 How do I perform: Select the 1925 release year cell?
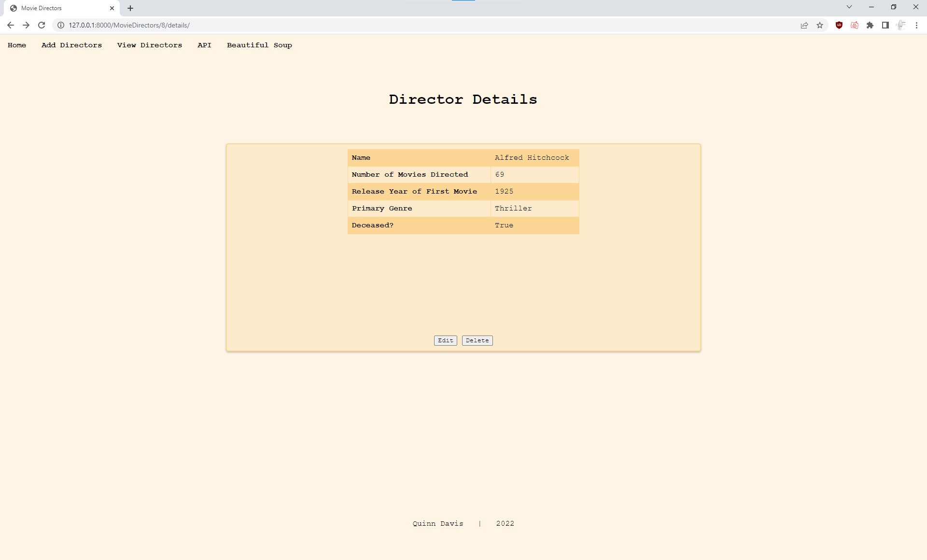point(535,192)
